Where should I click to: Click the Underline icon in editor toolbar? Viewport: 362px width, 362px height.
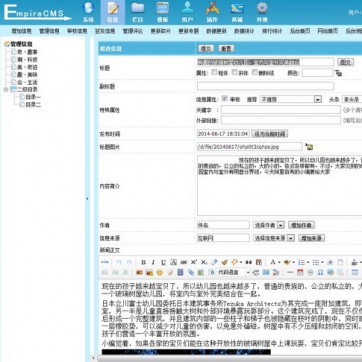click(163, 262)
